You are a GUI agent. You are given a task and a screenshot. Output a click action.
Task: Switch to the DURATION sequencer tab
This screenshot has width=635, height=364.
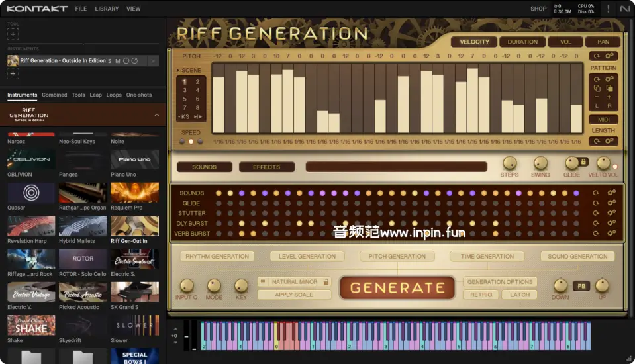point(522,42)
